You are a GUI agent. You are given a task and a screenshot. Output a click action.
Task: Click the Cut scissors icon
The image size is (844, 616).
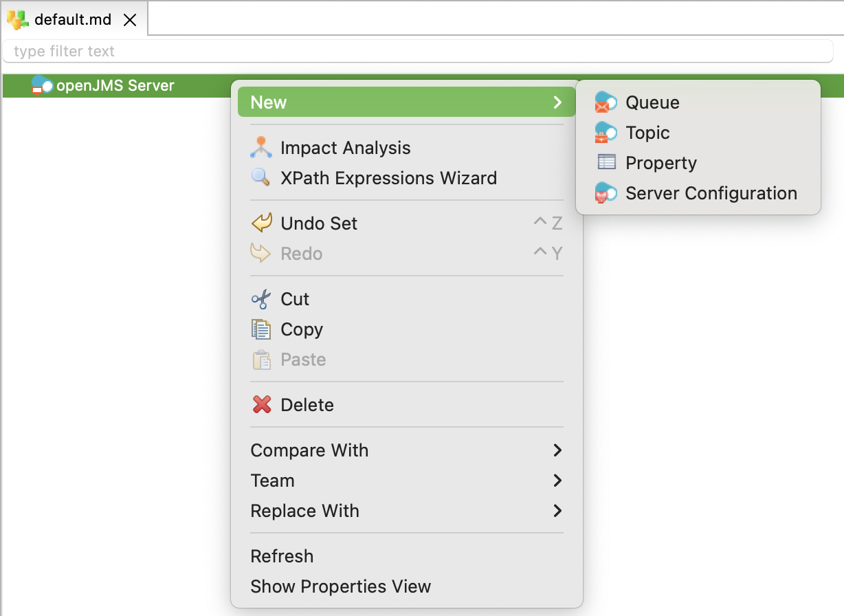click(x=262, y=298)
